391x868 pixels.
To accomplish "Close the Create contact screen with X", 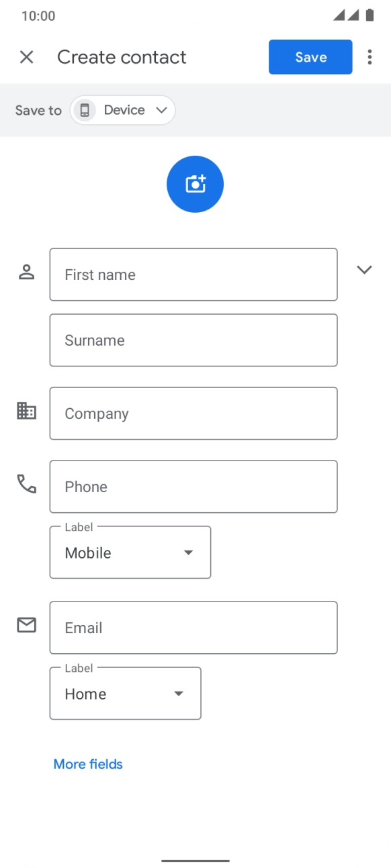I will point(26,57).
